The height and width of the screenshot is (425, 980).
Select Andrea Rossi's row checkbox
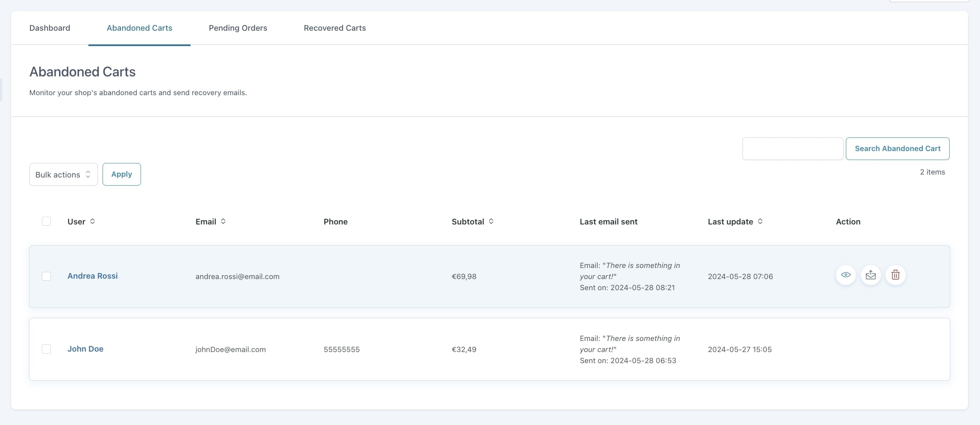pyautogui.click(x=47, y=277)
